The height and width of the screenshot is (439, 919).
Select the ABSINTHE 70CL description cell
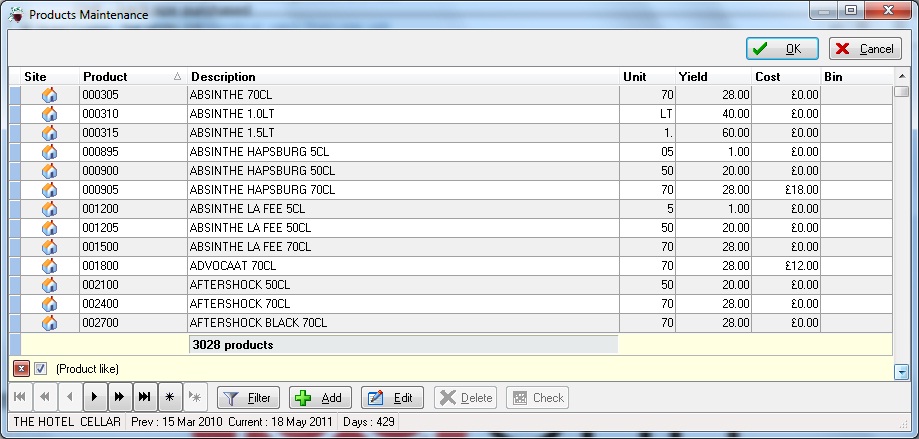403,95
